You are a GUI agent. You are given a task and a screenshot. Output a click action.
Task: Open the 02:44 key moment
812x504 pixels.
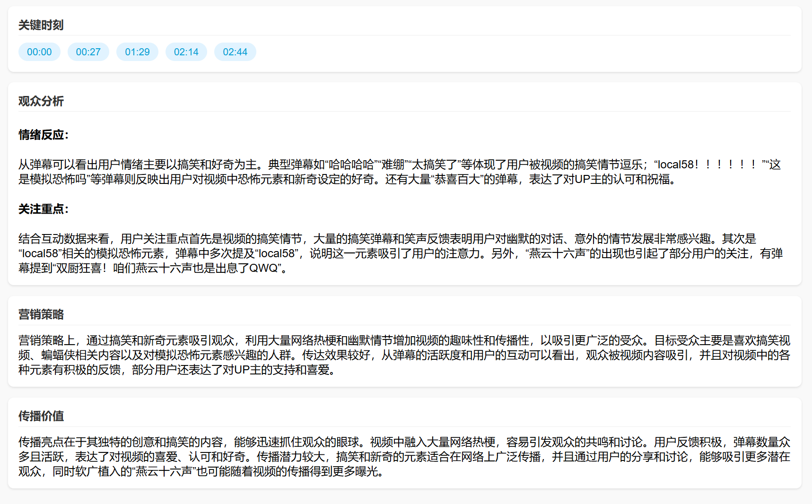pyautogui.click(x=235, y=52)
